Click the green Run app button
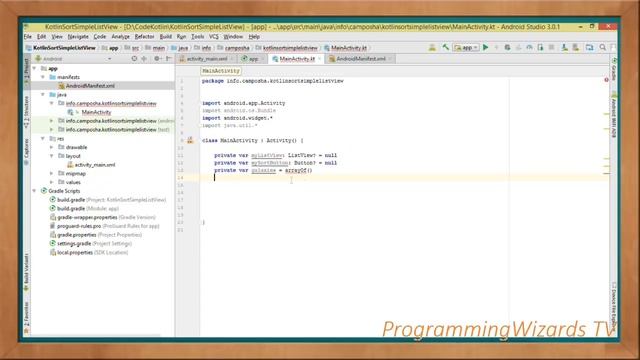 pos(485,48)
